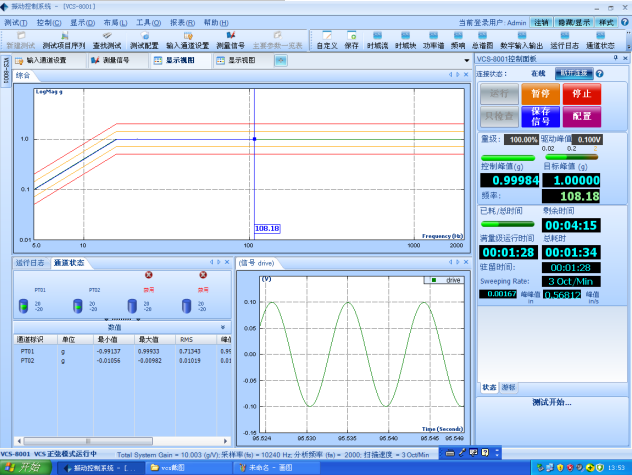Click 测量信号 toolbar icon
This screenshot has width=632, height=475.
click(x=231, y=41)
